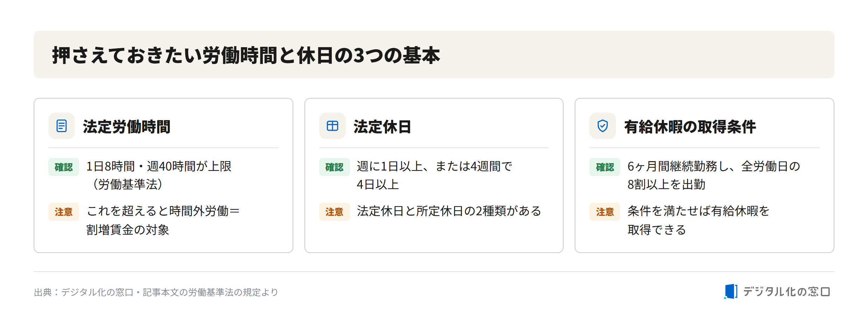Click the text 1日8時間・週40時間が上限
Screen dimensions: 868x332
pyautogui.click(x=159, y=166)
